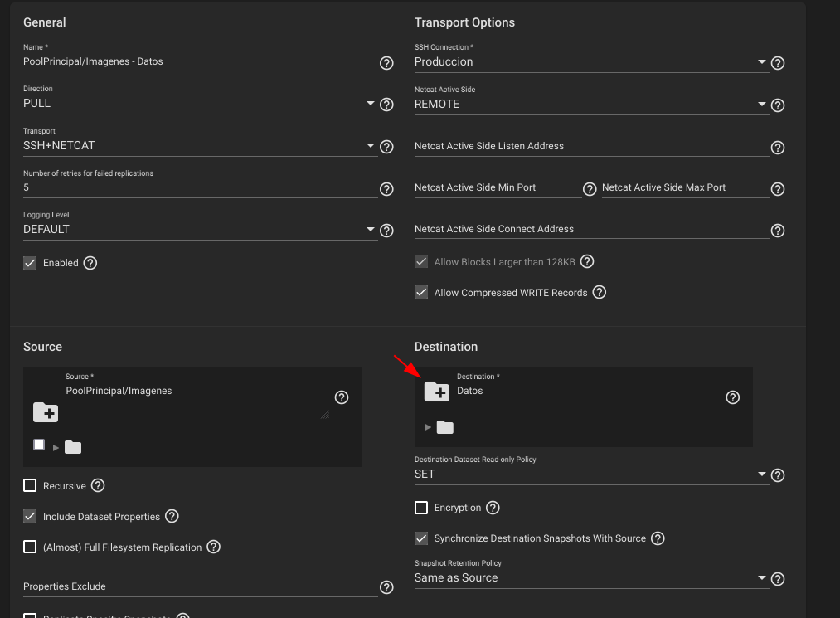This screenshot has width=840, height=618.
Task: Select the root folder in Destination tree
Action: [444, 427]
